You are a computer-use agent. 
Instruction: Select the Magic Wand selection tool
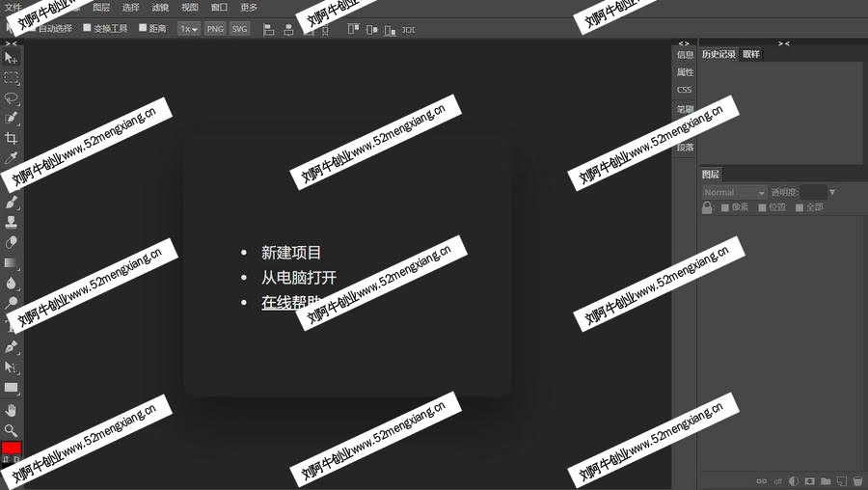coord(11,118)
